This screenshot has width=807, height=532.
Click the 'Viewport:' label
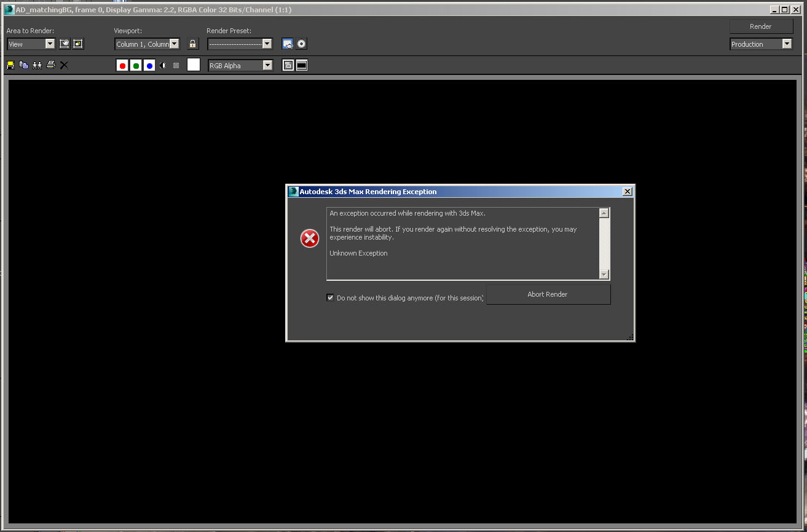128,31
